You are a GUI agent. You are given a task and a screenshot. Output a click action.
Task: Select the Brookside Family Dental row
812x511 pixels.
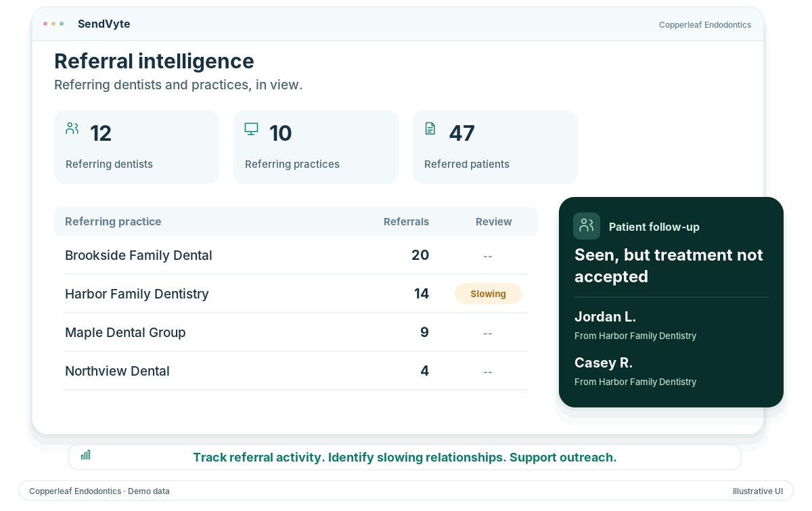(296, 255)
